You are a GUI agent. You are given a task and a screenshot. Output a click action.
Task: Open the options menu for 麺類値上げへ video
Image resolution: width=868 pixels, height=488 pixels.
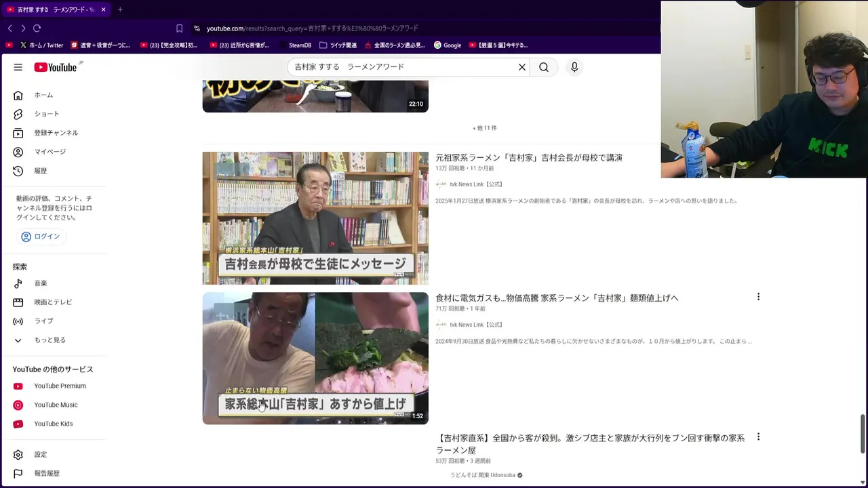(x=758, y=297)
